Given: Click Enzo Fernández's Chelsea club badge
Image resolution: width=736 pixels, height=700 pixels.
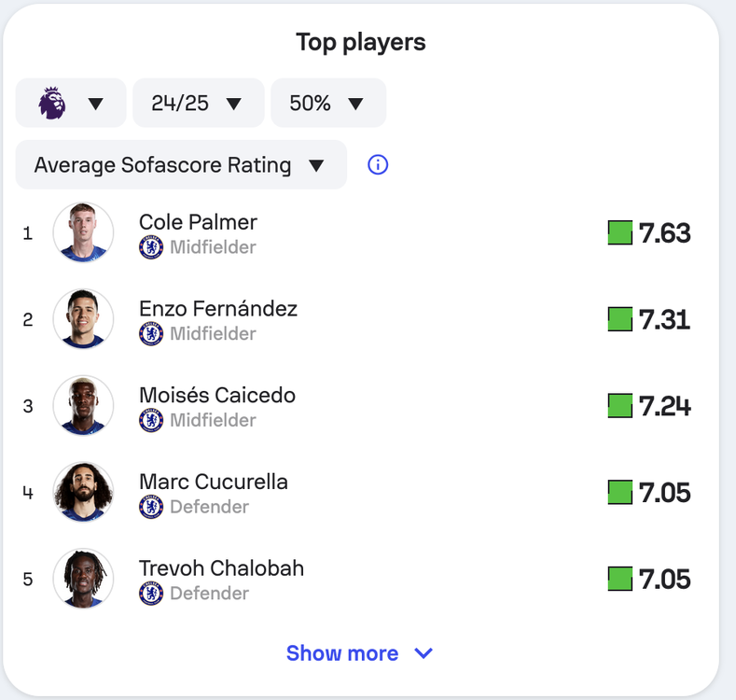Looking at the screenshot, I should pyautogui.click(x=151, y=333).
